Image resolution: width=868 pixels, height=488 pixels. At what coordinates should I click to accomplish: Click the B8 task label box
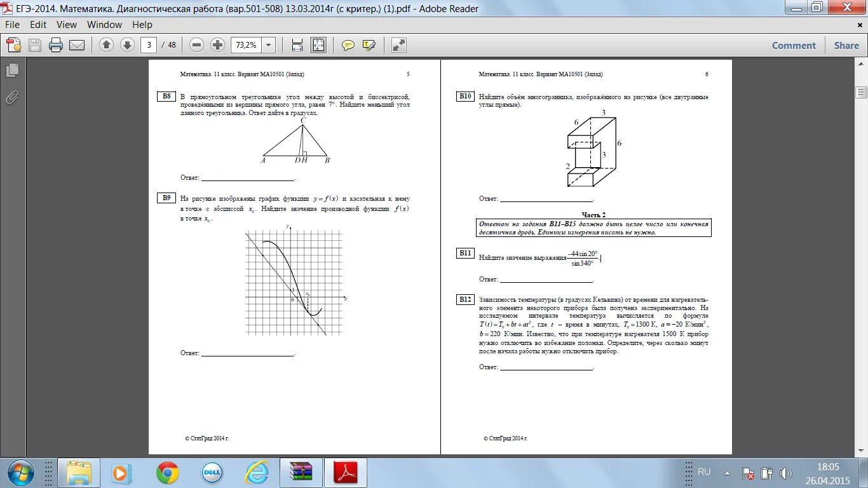[166, 97]
